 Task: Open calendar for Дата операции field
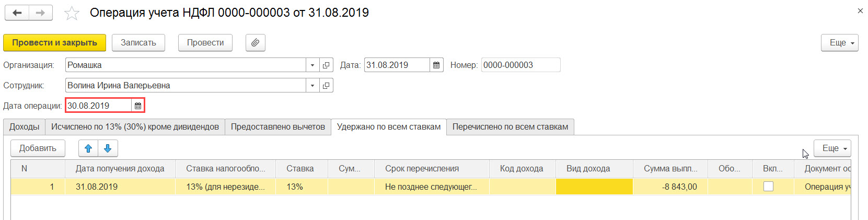(138, 106)
